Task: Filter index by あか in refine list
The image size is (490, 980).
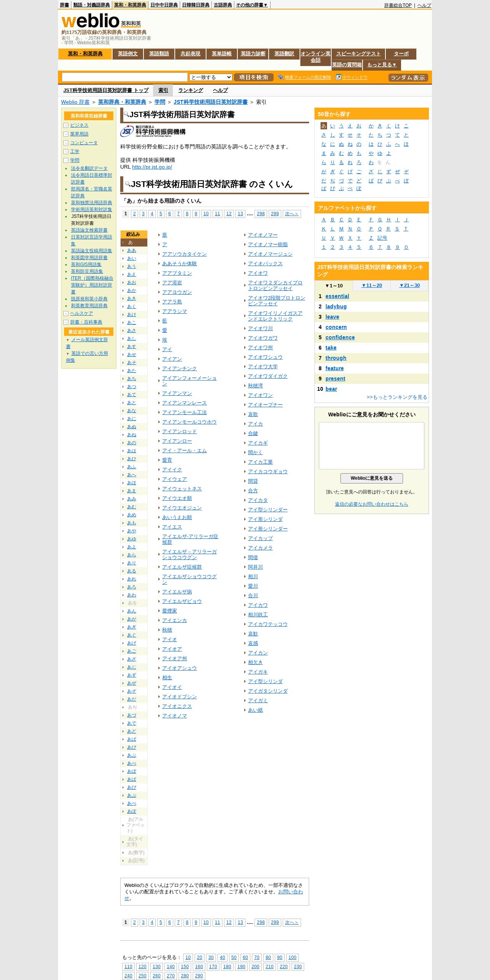Action: pyautogui.click(x=132, y=290)
